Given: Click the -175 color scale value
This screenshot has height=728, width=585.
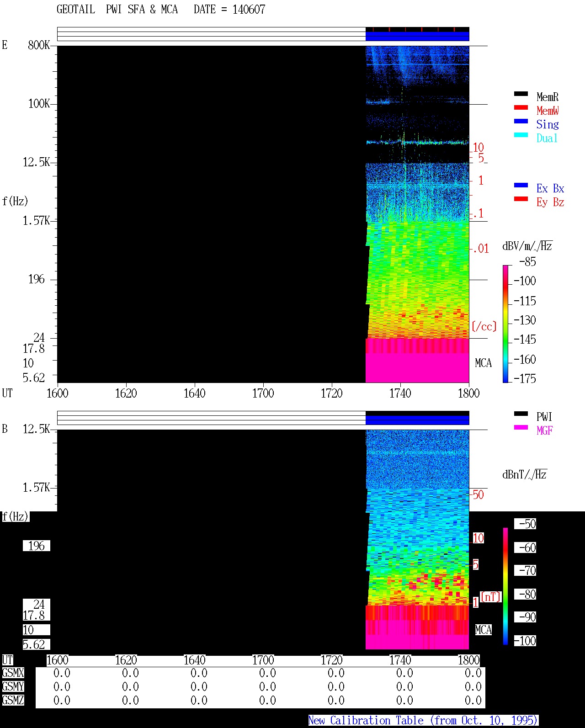Looking at the screenshot, I should tap(525, 378).
